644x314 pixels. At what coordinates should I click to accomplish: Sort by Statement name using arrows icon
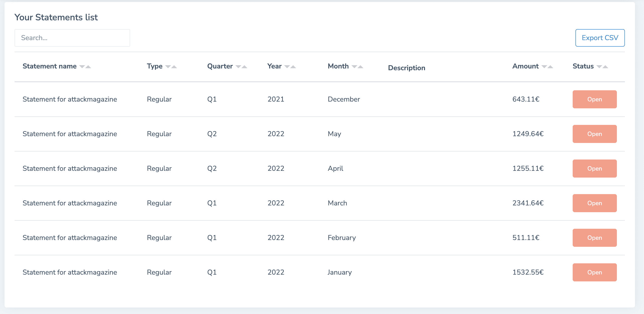85,66
